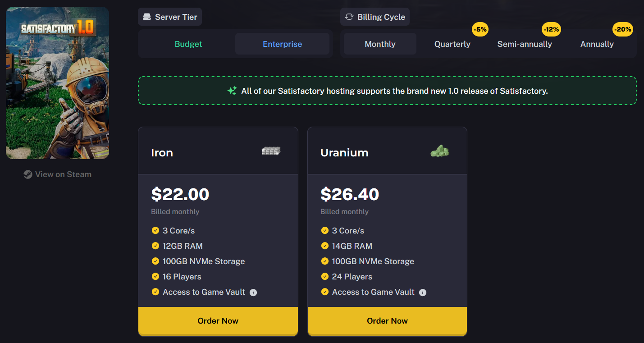
Task: Select the Enterprise server tier
Action: (282, 44)
